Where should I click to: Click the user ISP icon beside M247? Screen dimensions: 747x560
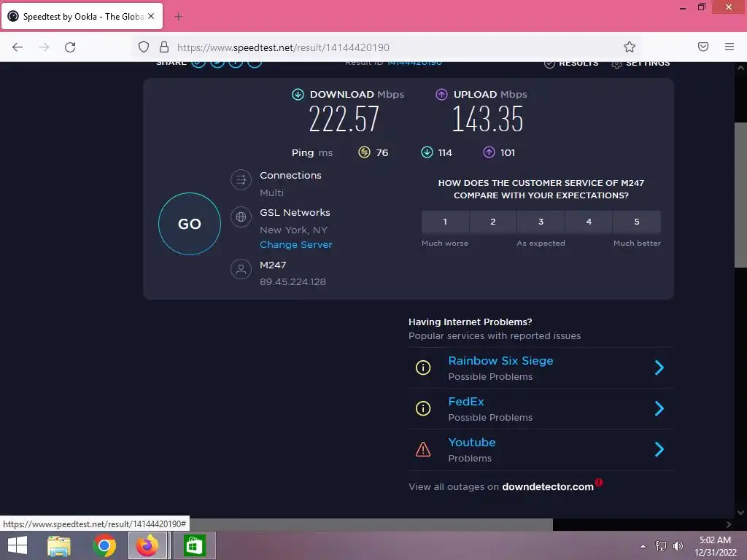241,270
